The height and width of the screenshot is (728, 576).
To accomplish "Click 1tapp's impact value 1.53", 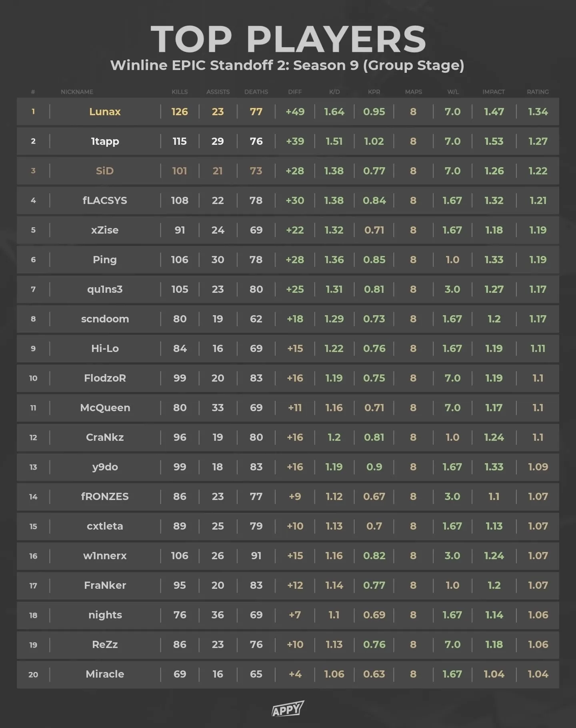I will (x=494, y=141).
